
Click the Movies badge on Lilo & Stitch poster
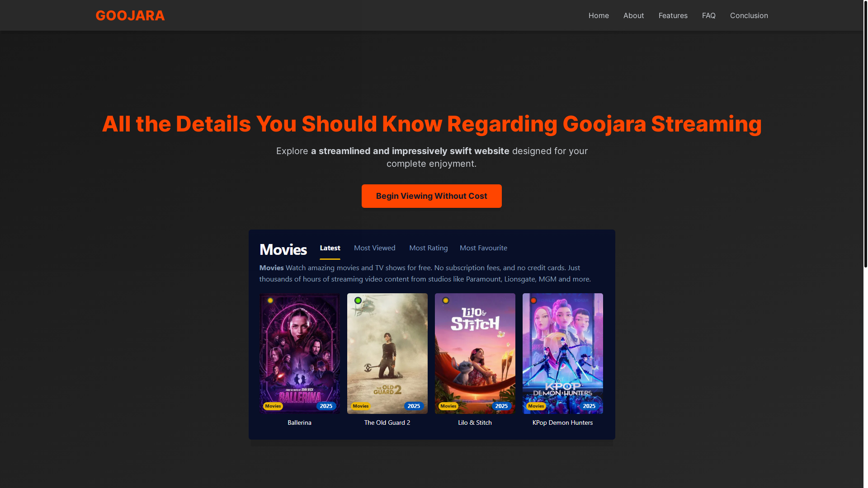coord(448,406)
